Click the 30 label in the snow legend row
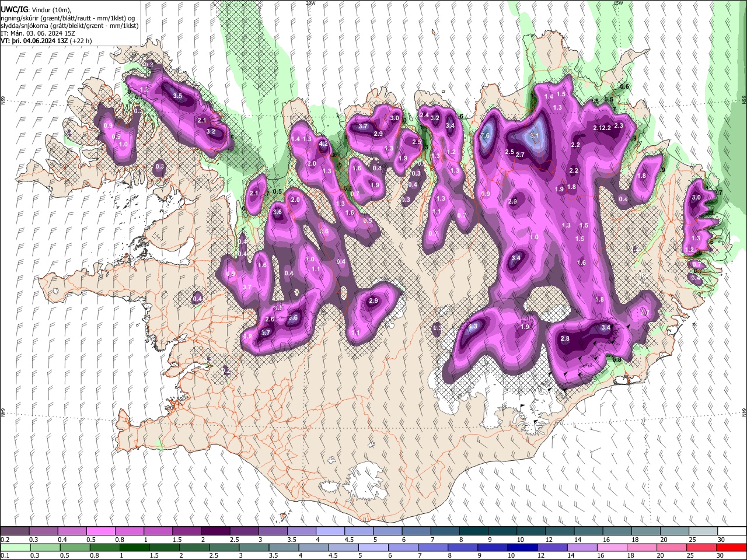The width and height of the screenshot is (747, 560). [721, 540]
